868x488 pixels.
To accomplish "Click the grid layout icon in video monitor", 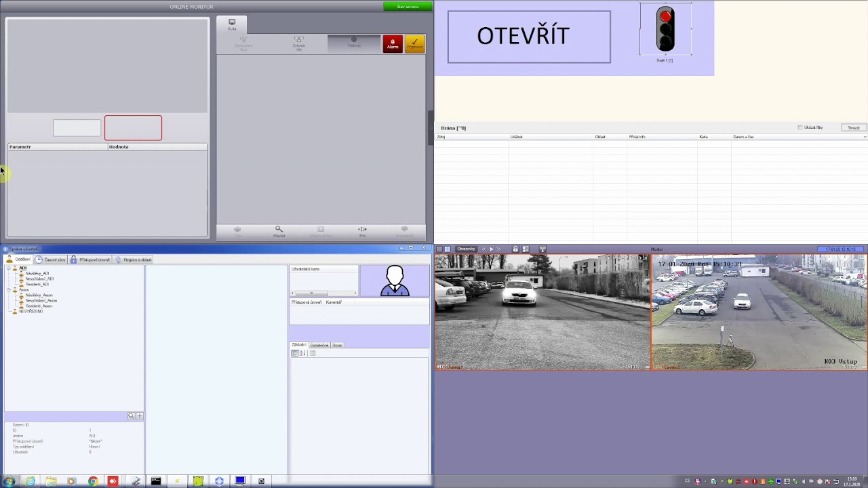I will pos(447,249).
